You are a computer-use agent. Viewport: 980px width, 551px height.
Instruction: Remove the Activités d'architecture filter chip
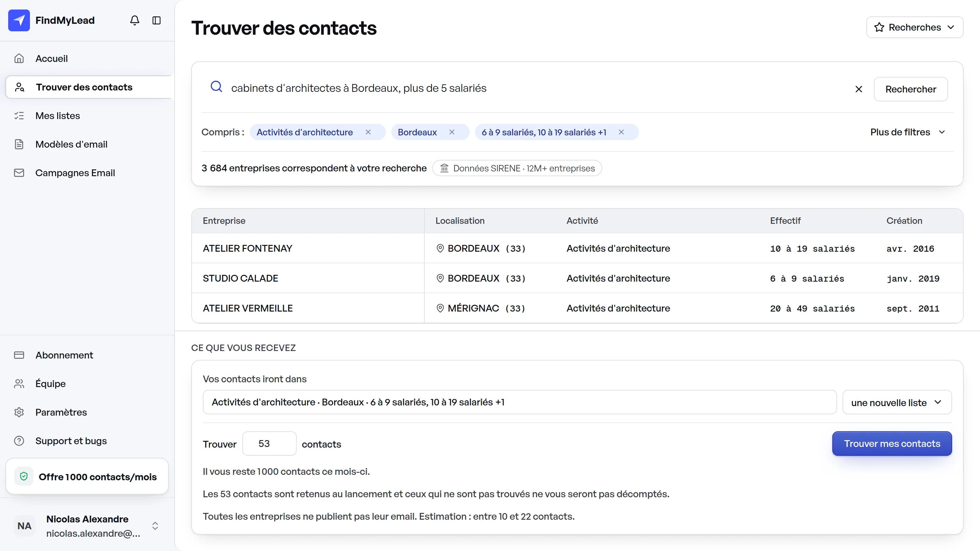coord(368,132)
